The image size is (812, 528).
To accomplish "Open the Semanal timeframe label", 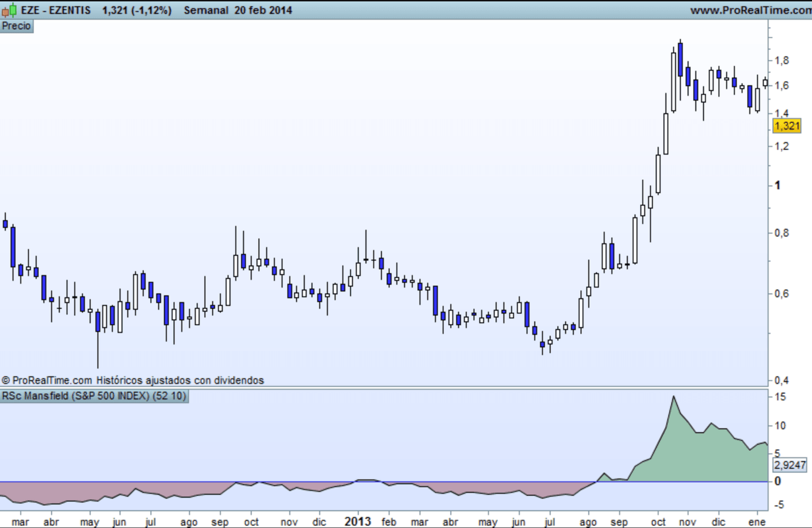I will point(206,10).
